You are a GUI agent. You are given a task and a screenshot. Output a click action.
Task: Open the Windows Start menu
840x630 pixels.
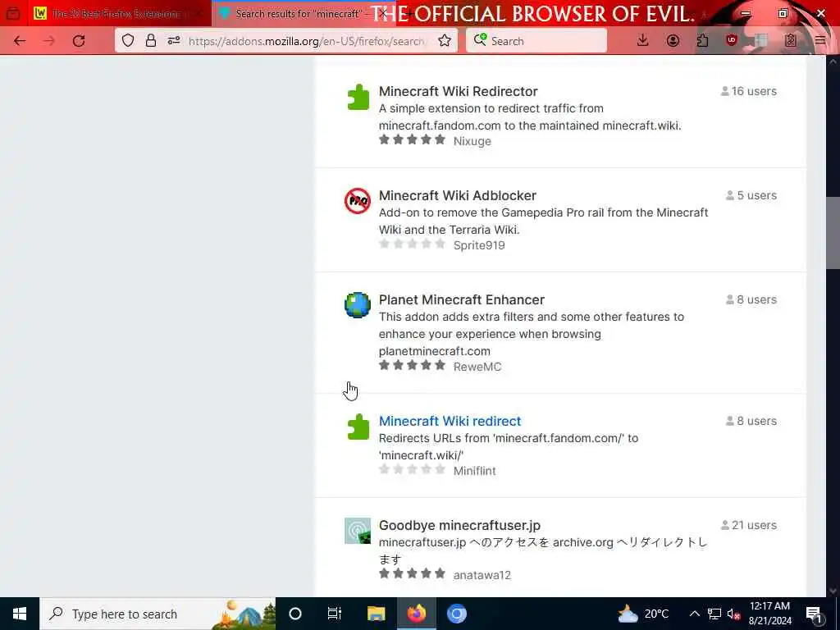tap(20, 614)
